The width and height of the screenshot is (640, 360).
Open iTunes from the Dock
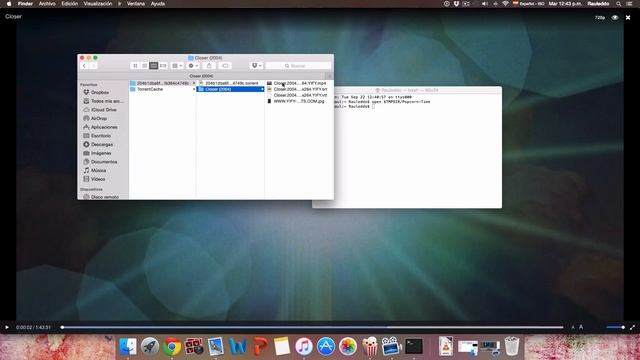(304, 347)
